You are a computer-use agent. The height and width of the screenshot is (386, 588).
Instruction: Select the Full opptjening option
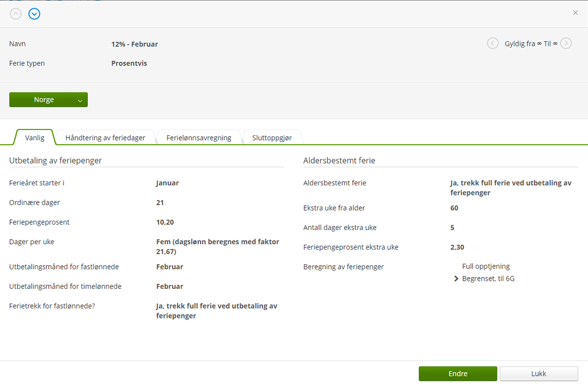click(486, 266)
